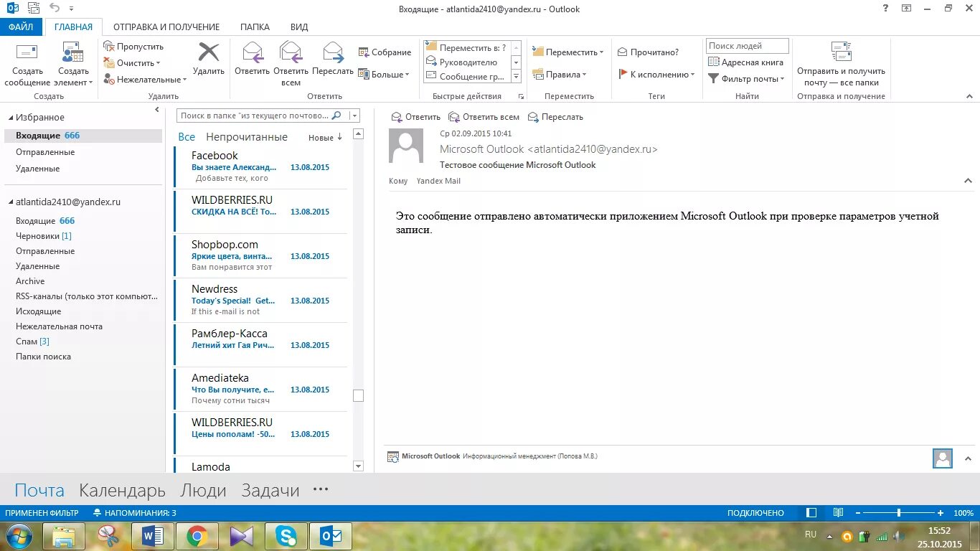The height and width of the screenshot is (551, 980).
Task: Collapse the Избранное section
Action: [x=9, y=117]
